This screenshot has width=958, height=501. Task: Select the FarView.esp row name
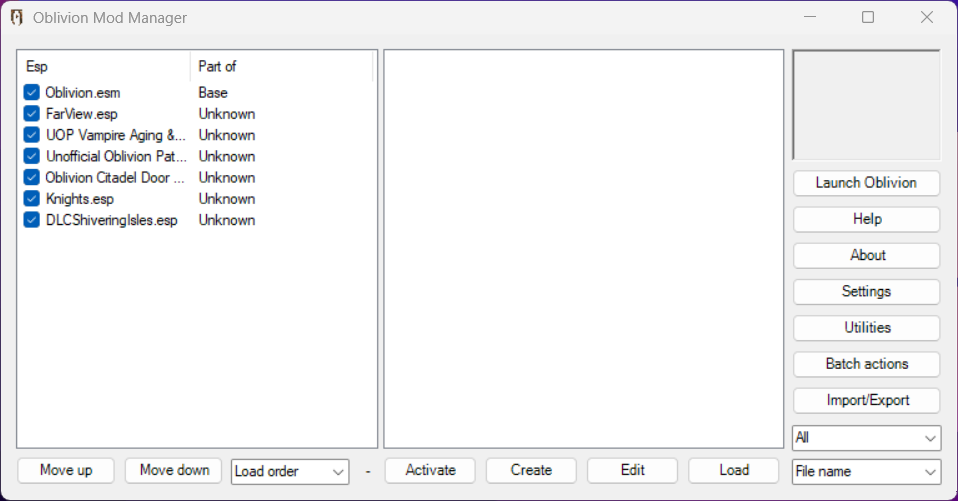point(81,114)
